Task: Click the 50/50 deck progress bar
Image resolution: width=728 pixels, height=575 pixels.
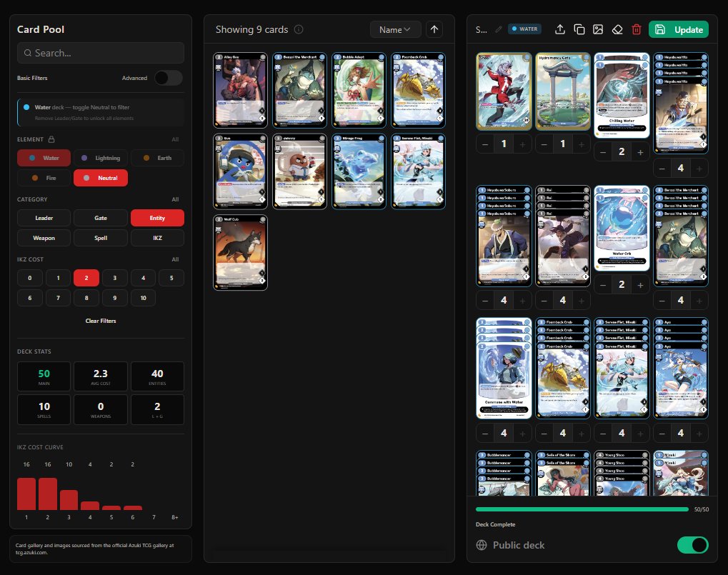Action: pyautogui.click(x=582, y=509)
